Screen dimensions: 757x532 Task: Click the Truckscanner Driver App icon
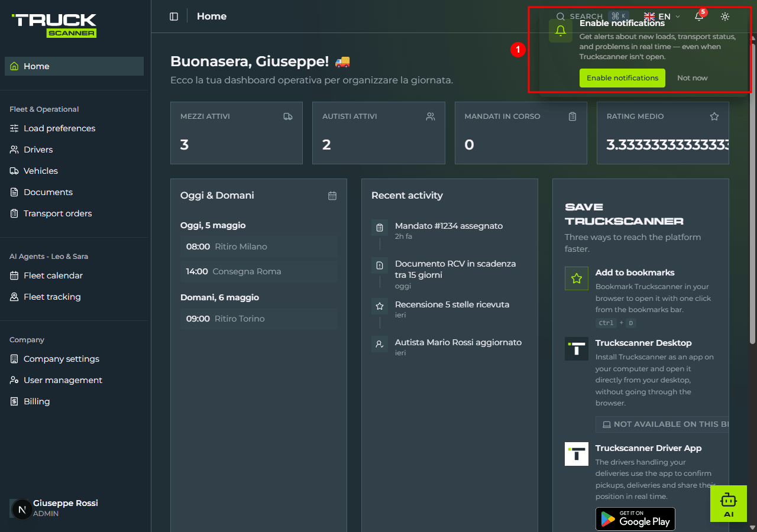pos(577,454)
